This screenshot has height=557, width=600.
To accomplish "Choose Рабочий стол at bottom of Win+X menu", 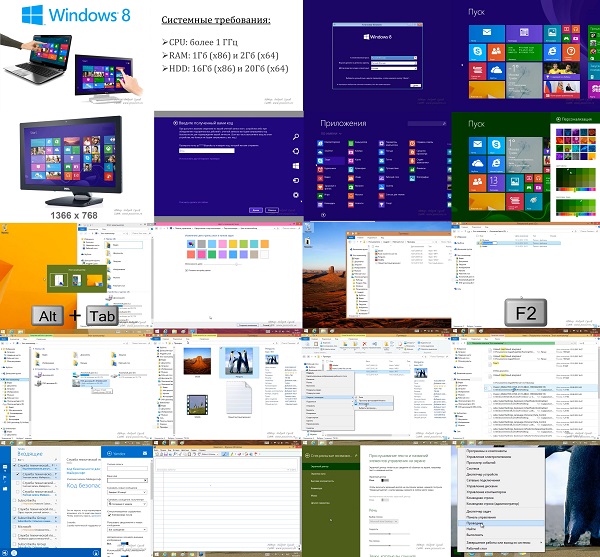I will point(476,549).
